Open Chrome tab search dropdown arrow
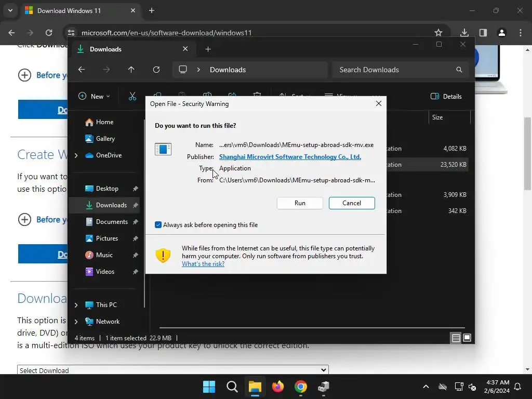This screenshot has height=399, width=532. (10, 10)
